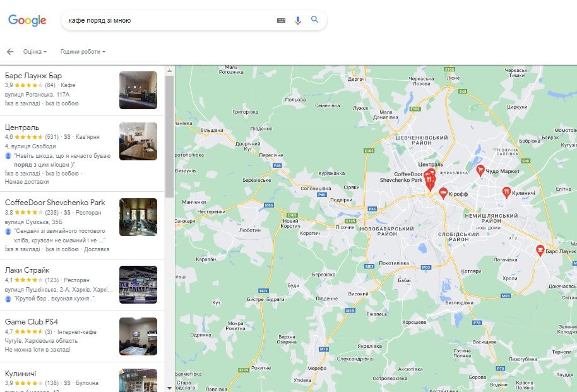Select the Кулиничі map marker

coord(506,191)
